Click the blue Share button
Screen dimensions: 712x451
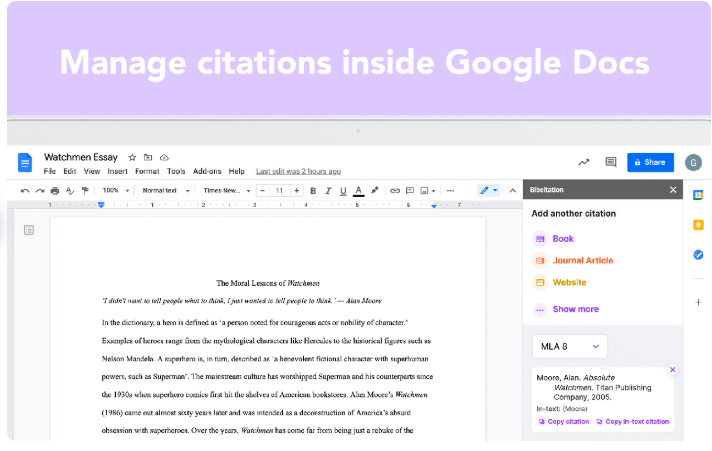pyautogui.click(x=650, y=163)
